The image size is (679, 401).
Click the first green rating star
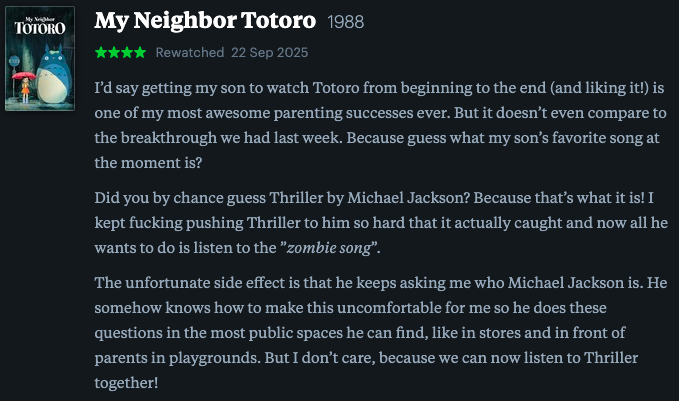point(100,52)
